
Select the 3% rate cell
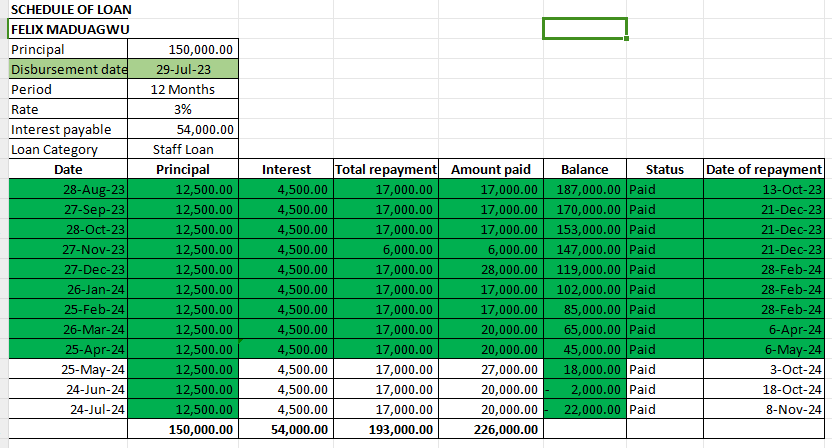[x=184, y=109]
